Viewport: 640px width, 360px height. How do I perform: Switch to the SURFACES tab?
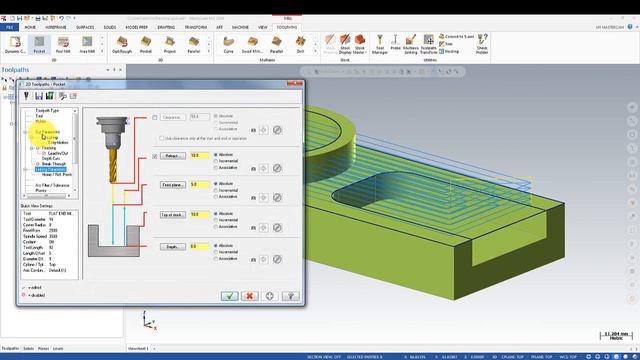[x=85, y=27]
